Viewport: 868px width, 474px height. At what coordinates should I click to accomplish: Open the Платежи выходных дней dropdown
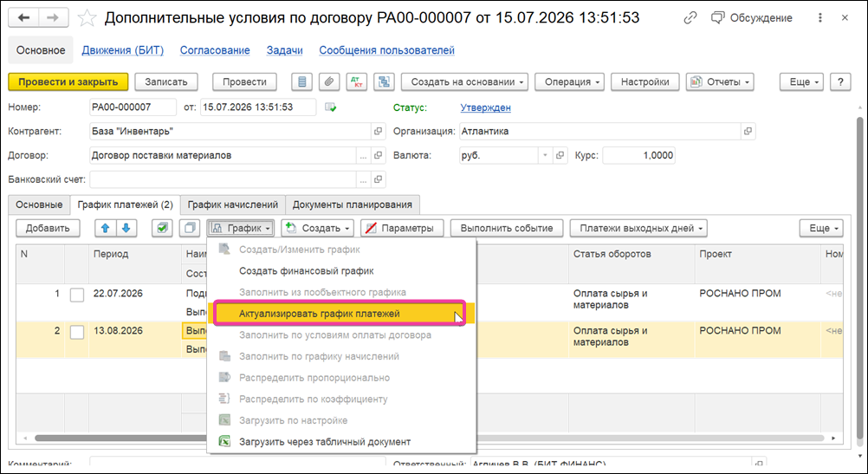click(638, 228)
